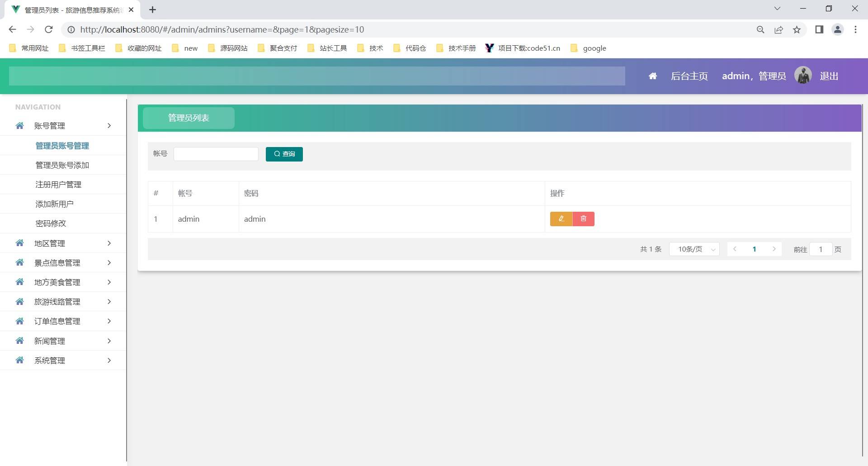Expand 旅游线路管理 menu chevron

(109, 301)
